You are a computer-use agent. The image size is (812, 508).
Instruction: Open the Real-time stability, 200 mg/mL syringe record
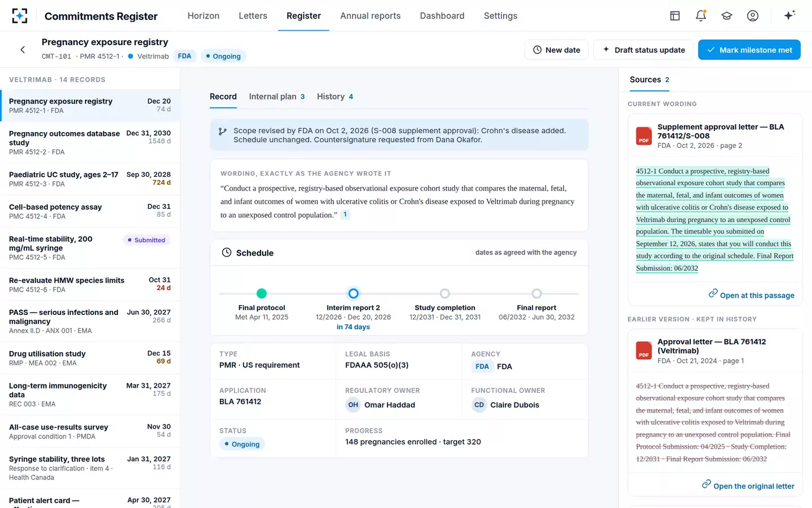(90, 248)
